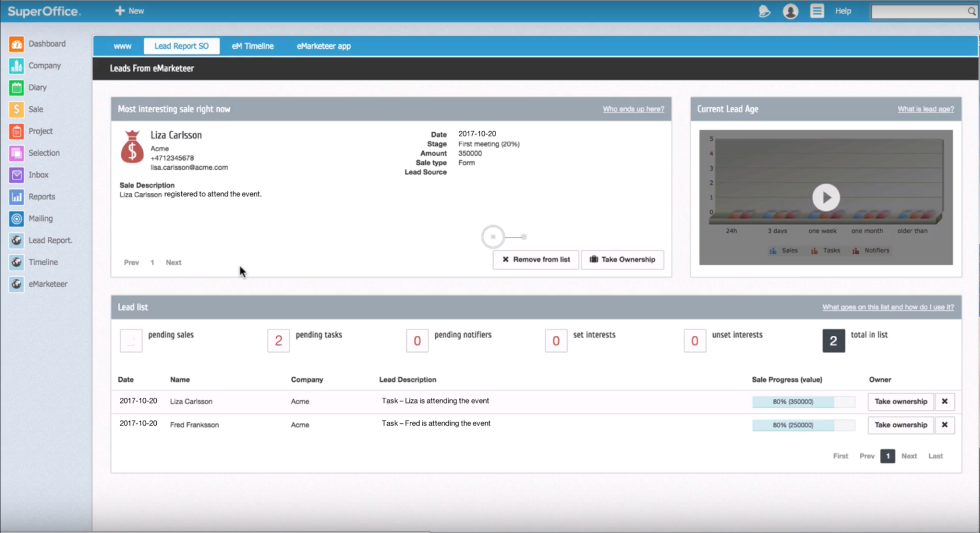Sort by Date column header
The height and width of the screenshot is (533, 980).
(126, 380)
